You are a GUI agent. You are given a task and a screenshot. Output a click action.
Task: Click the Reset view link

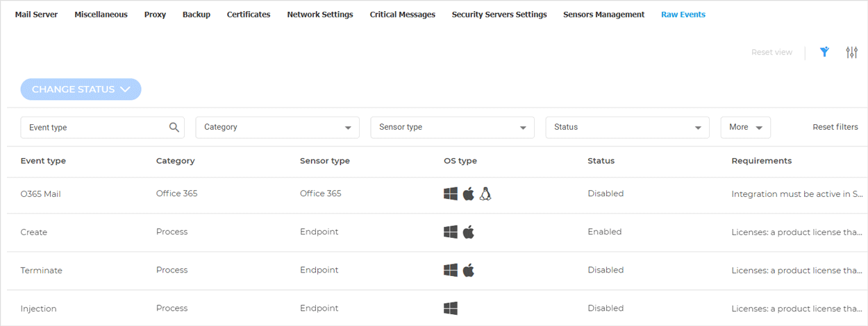click(x=771, y=52)
